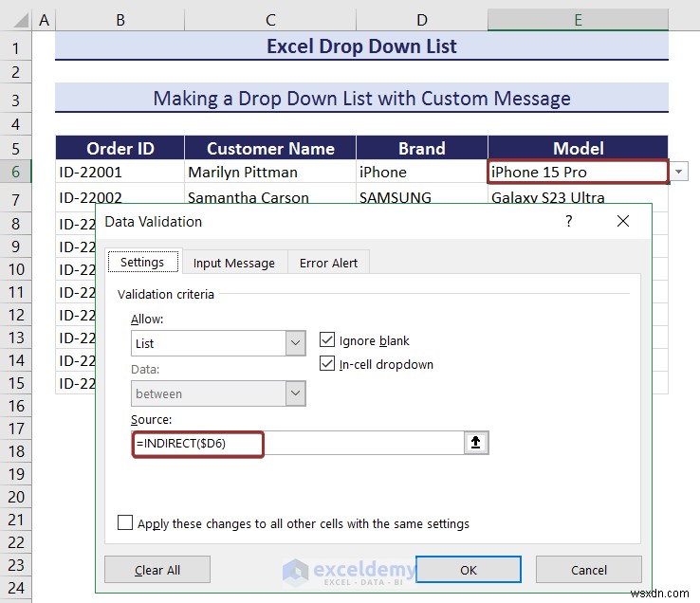This screenshot has width=700, height=603.
Task: Select row 10 header
Action: (x=15, y=269)
